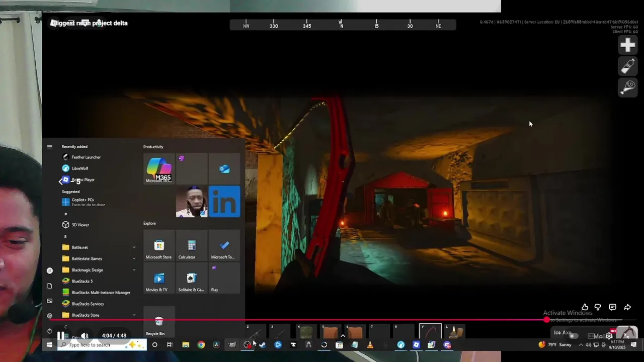Image resolution: width=644 pixels, height=362 pixels.
Task: Click the red progress bar scrubber dot
Action: pos(547,320)
